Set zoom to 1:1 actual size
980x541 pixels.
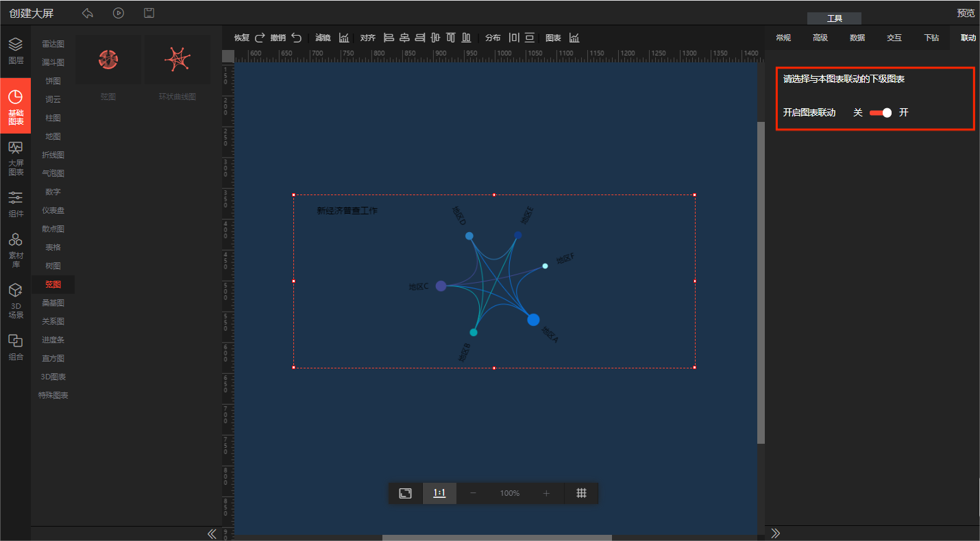coord(439,493)
